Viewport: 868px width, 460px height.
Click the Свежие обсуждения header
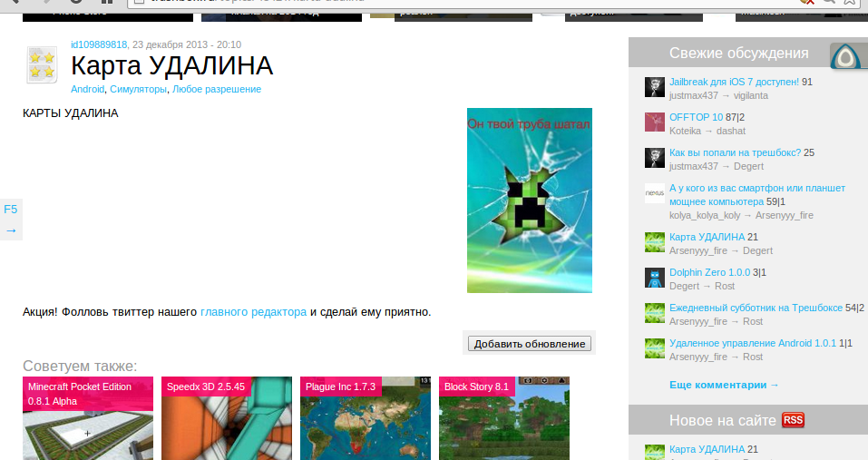(x=738, y=54)
